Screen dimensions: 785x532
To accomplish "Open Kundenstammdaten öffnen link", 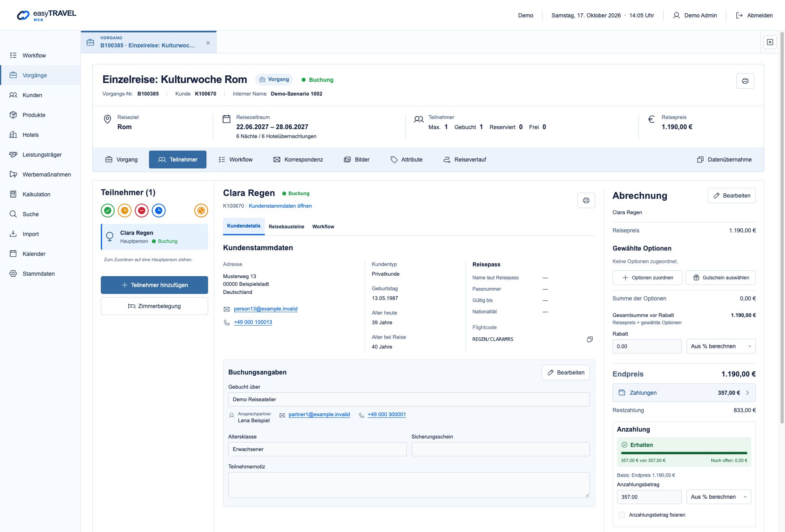I will coord(280,206).
